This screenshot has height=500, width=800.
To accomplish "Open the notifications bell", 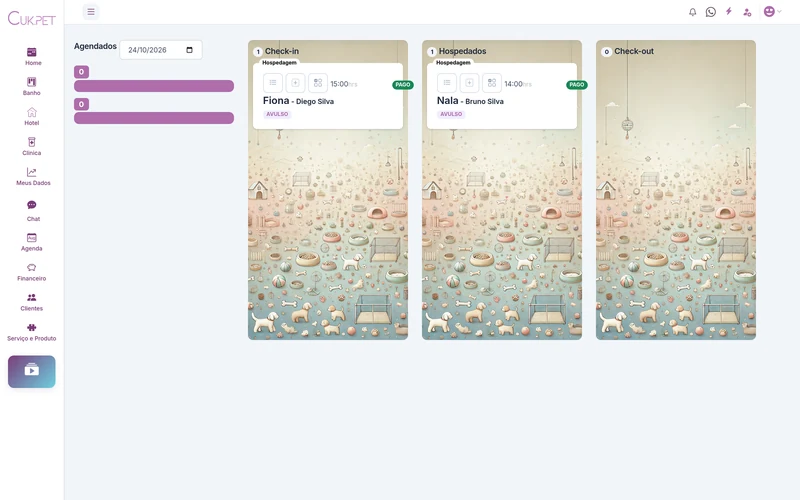I will pos(692,12).
